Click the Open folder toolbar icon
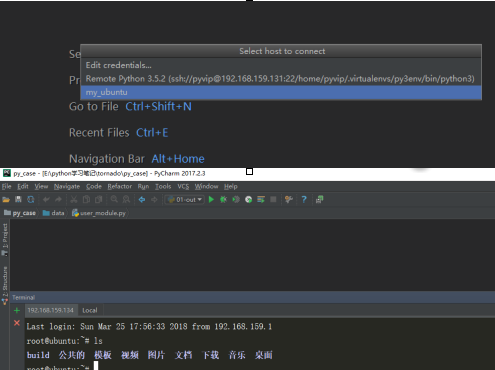Screen dimensions: 495x370 (x=6, y=200)
